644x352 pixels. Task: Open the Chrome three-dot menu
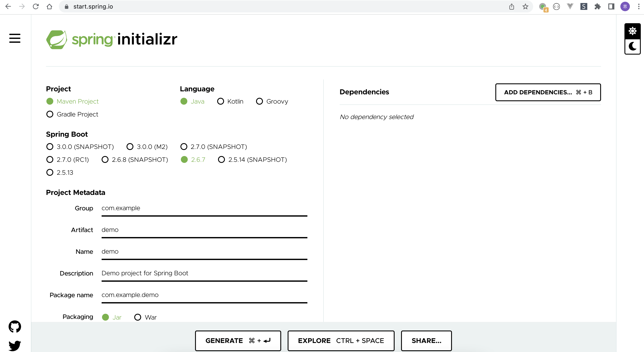[639, 6]
